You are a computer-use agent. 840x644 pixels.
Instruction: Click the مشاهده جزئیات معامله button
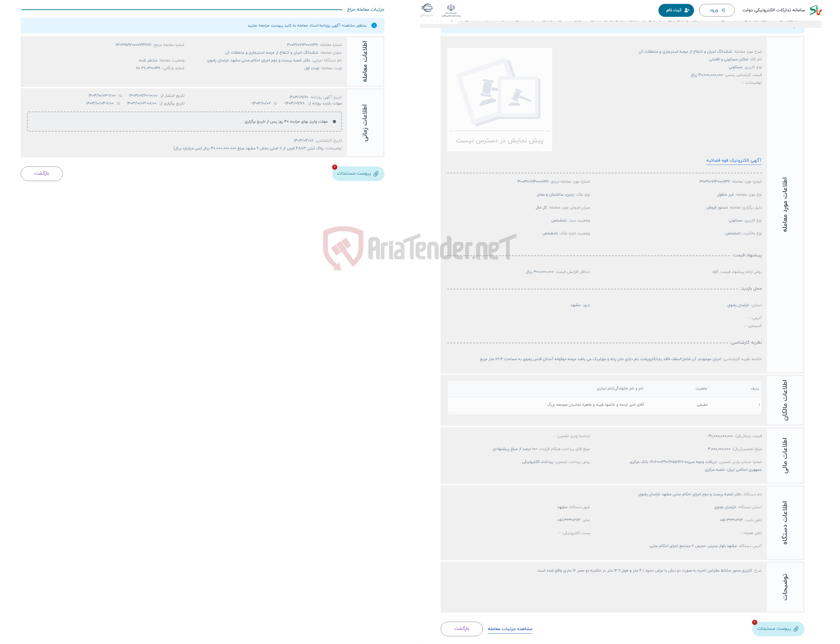(x=511, y=628)
